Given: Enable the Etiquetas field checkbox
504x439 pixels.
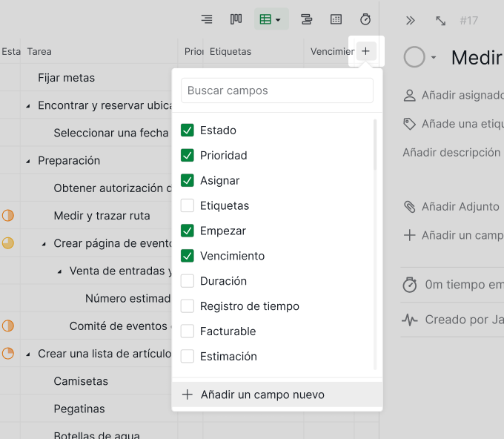Looking at the screenshot, I should [x=187, y=205].
